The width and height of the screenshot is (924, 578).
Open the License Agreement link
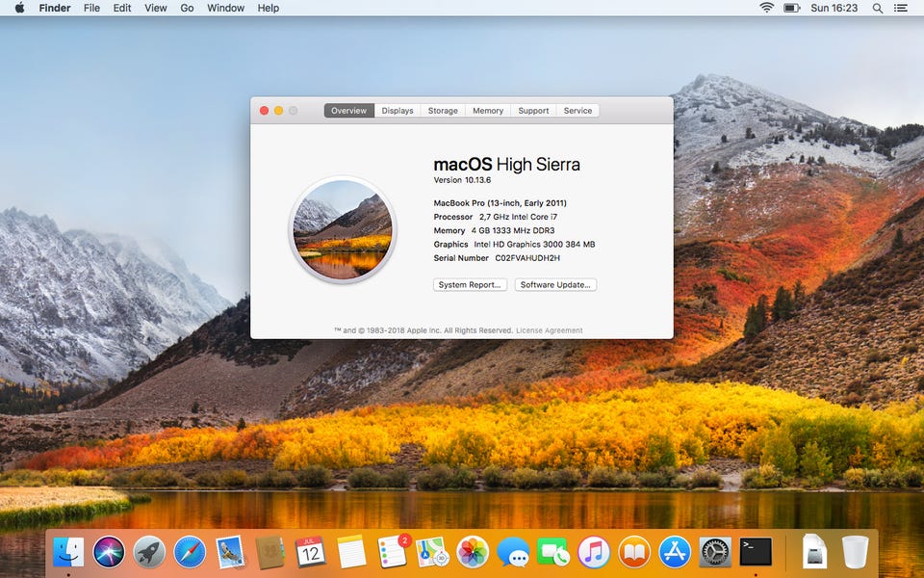(x=550, y=330)
